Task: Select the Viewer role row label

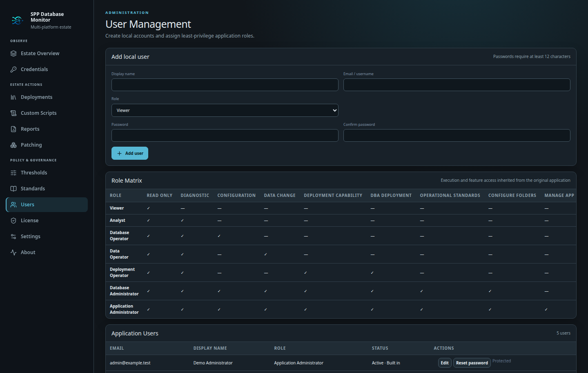Action: coord(117,208)
